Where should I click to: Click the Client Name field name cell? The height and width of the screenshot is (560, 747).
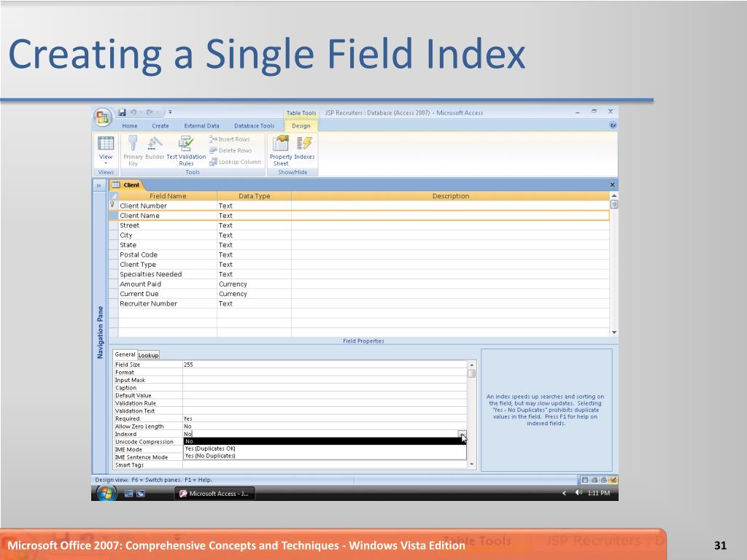click(167, 216)
